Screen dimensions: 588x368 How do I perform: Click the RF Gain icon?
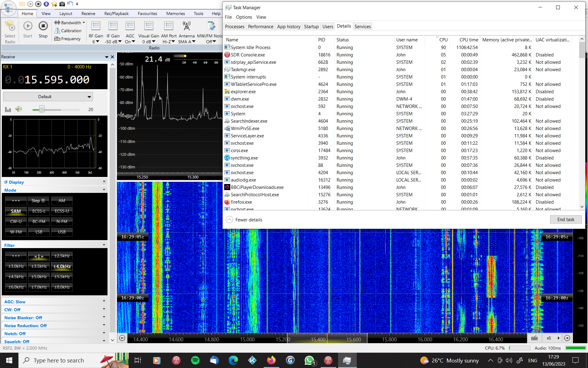[96, 26]
